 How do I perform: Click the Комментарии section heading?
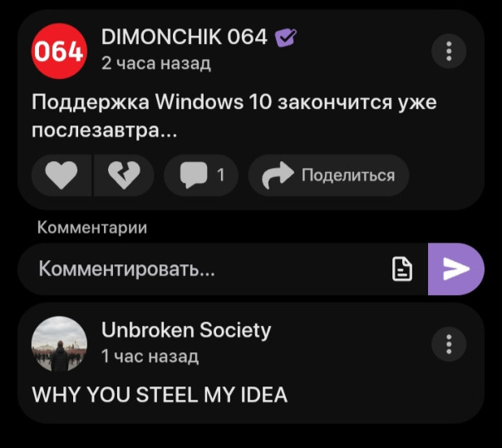click(92, 228)
